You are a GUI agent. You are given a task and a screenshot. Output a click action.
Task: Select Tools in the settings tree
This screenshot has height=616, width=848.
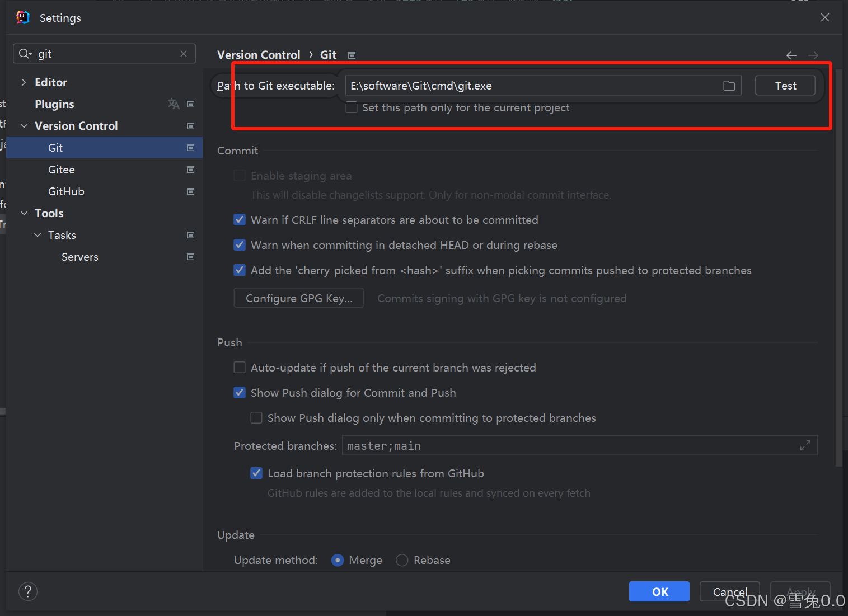49,213
